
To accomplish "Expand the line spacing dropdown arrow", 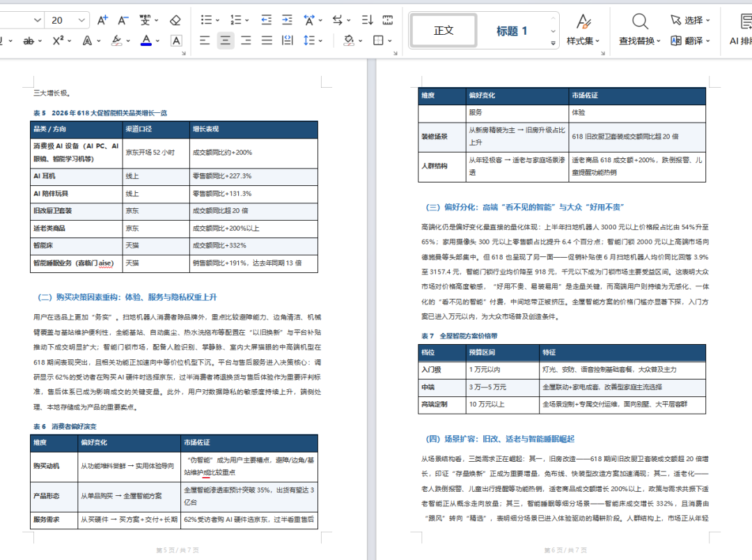I will tap(320, 41).
